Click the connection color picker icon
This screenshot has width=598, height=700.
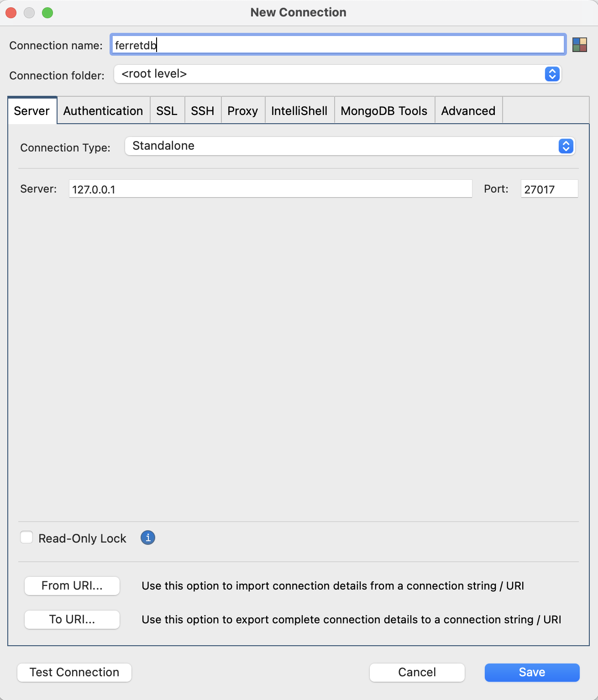click(579, 45)
